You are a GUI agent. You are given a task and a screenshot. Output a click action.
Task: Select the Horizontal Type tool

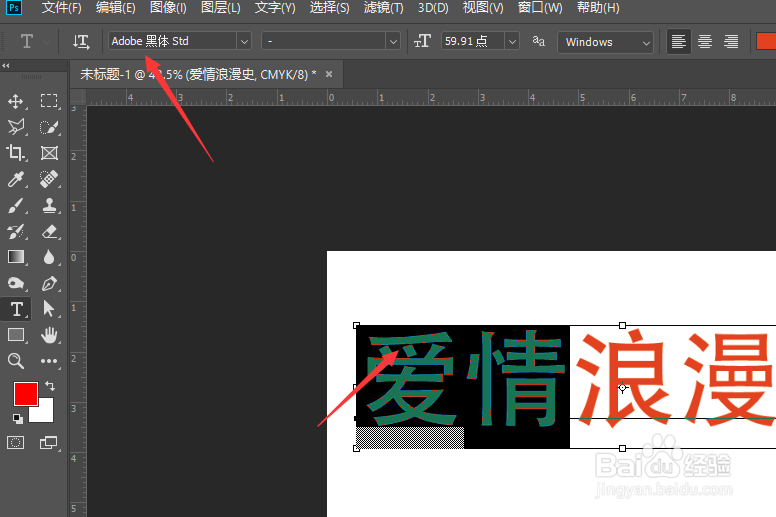[x=16, y=309]
